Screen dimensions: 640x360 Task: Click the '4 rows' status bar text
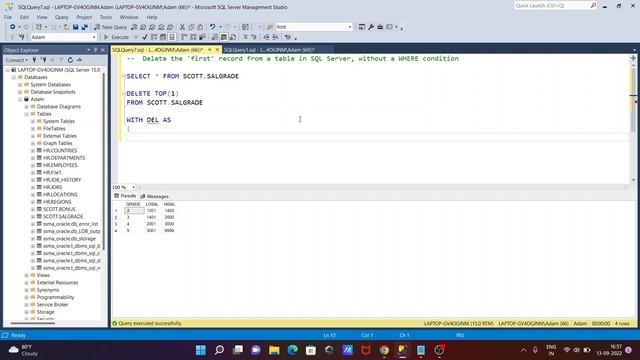click(622, 323)
